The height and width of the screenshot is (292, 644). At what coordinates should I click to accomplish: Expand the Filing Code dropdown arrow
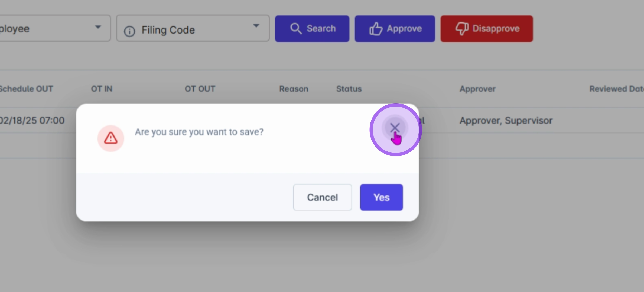[256, 26]
